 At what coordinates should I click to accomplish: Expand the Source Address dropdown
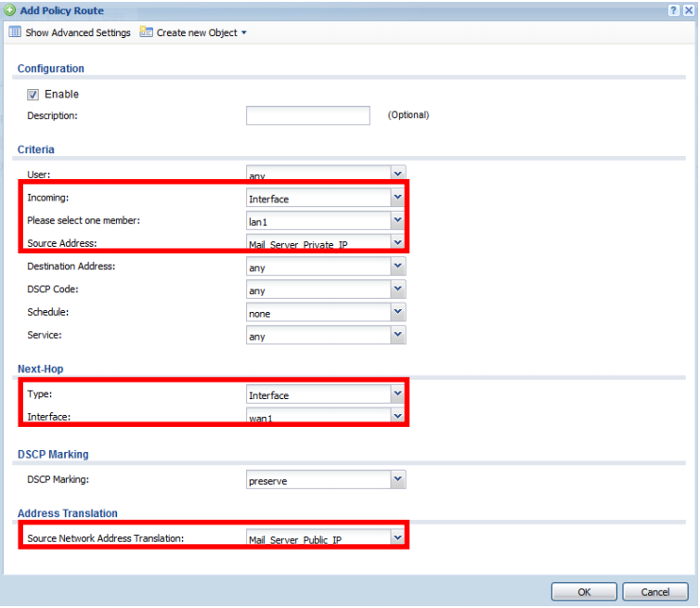(x=397, y=242)
